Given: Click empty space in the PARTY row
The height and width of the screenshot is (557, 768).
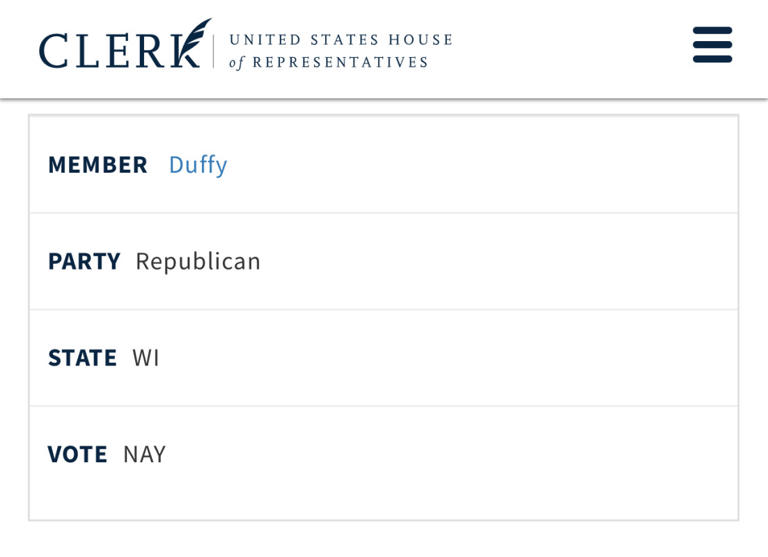Looking at the screenshot, I should point(500,262).
